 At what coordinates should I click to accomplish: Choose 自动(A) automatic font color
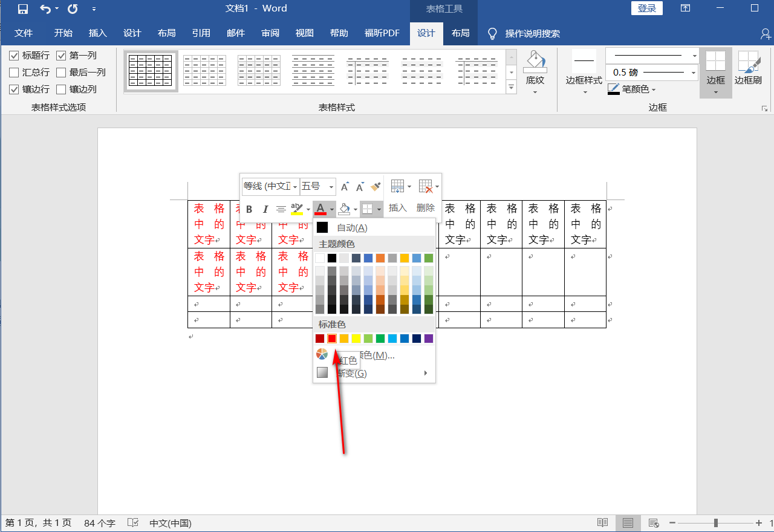(x=374, y=227)
